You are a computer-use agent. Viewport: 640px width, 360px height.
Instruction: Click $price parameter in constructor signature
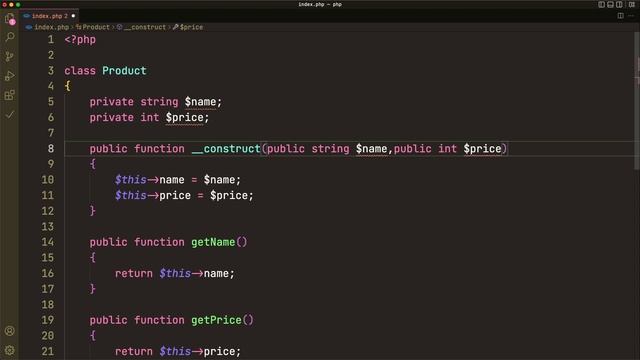pyautogui.click(x=482, y=149)
